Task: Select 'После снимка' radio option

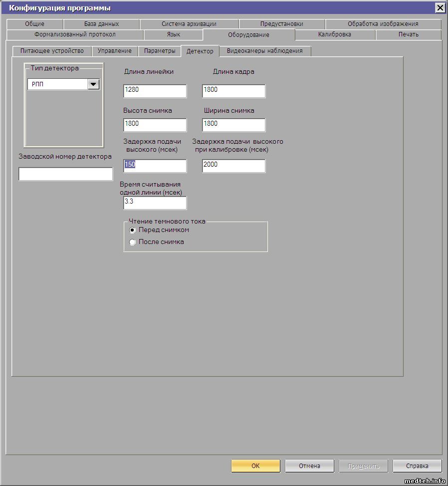Action: pyautogui.click(x=132, y=242)
